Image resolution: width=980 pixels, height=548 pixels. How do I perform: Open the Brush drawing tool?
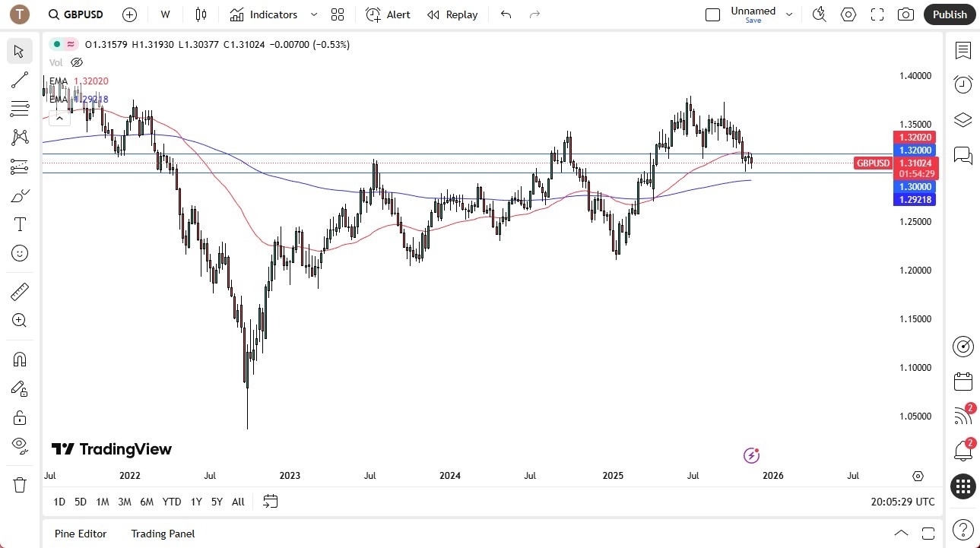click(x=19, y=195)
